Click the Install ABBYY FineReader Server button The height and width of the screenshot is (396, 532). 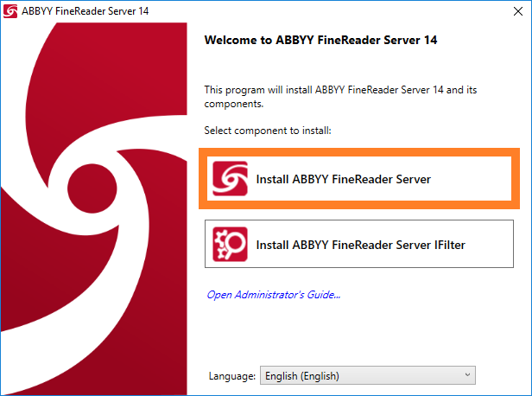[x=359, y=179]
